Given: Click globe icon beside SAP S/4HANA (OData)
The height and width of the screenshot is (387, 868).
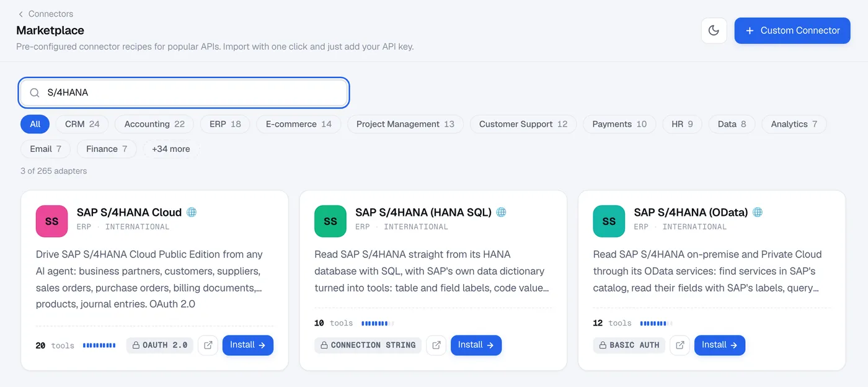Looking at the screenshot, I should (758, 212).
